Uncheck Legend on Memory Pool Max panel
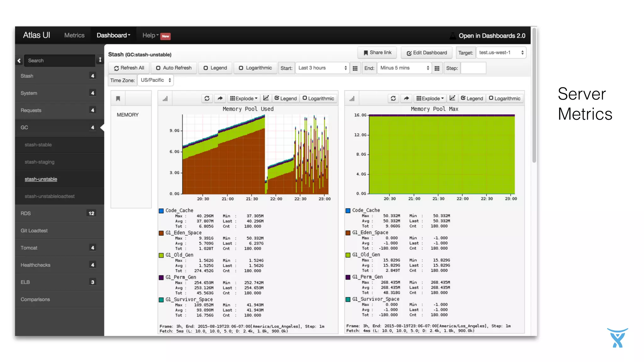The height and width of the screenshot is (362, 644). [472, 98]
